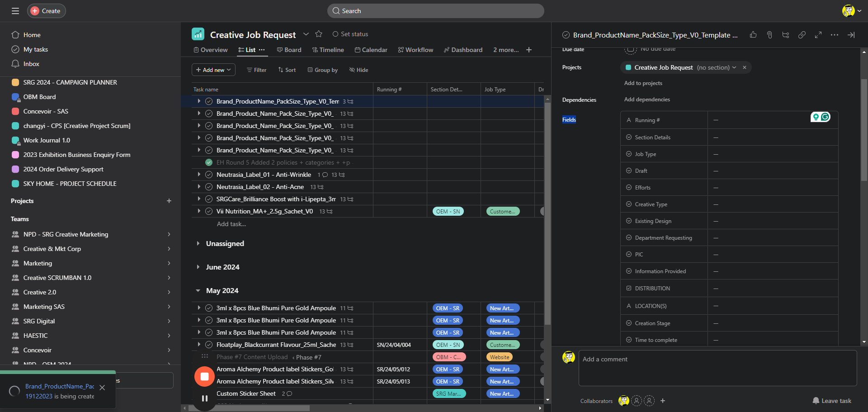Dismiss task being created notification

pos(102,388)
